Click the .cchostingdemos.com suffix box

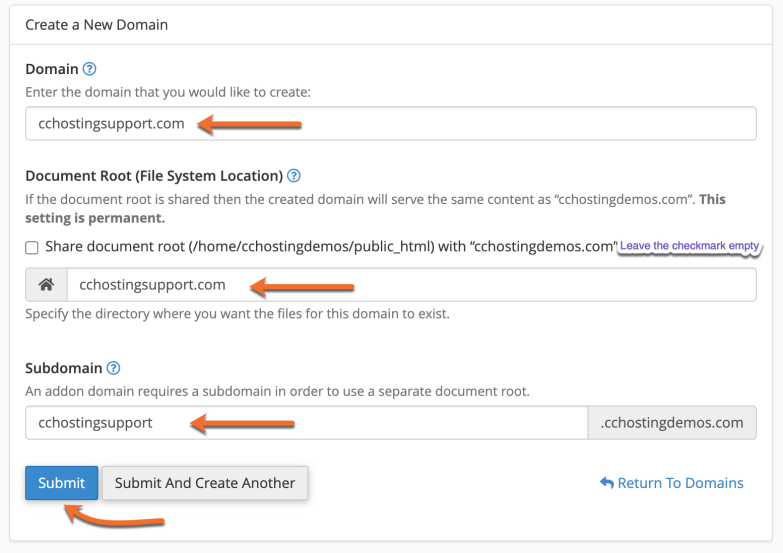672,422
